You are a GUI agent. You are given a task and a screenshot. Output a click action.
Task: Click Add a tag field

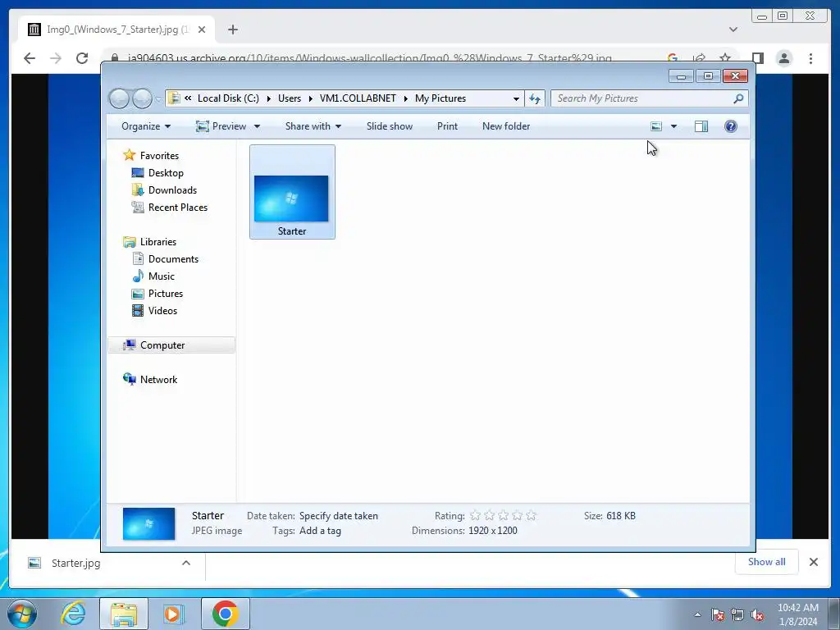(x=320, y=531)
